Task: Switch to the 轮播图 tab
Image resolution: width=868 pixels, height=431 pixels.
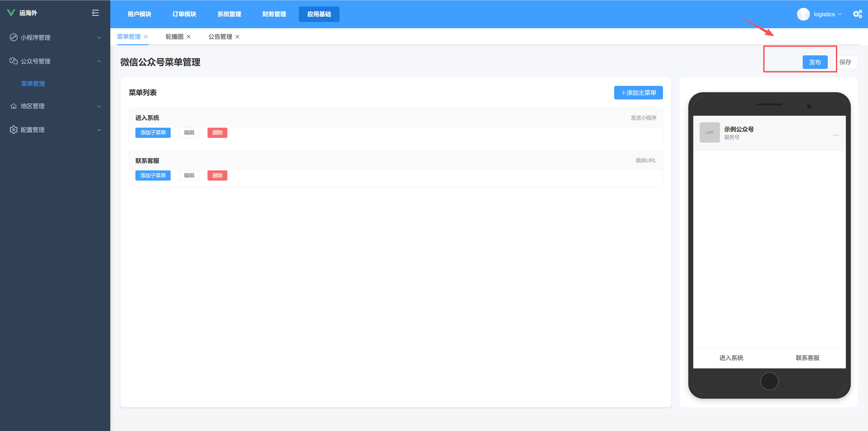Action: click(174, 37)
